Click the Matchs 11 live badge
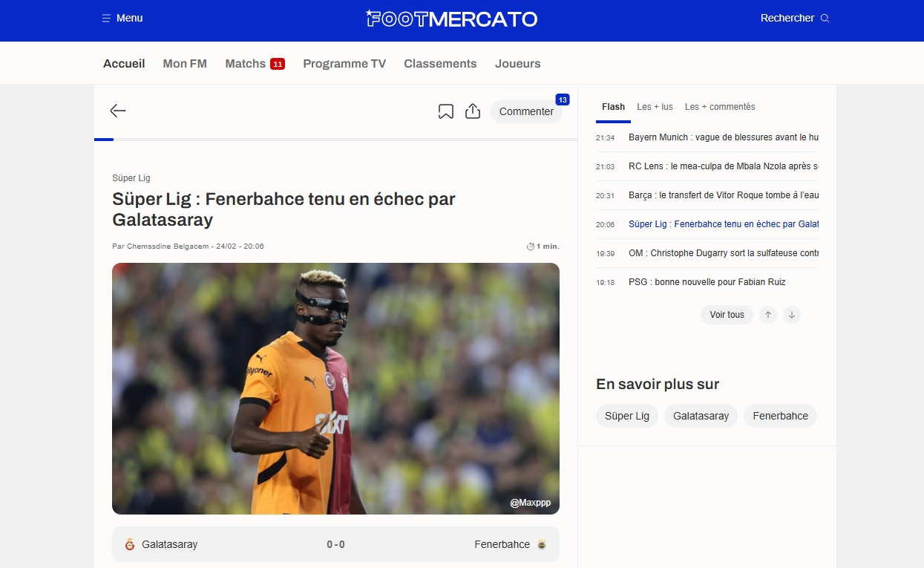This screenshot has width=924, height=568. [278, 64]
